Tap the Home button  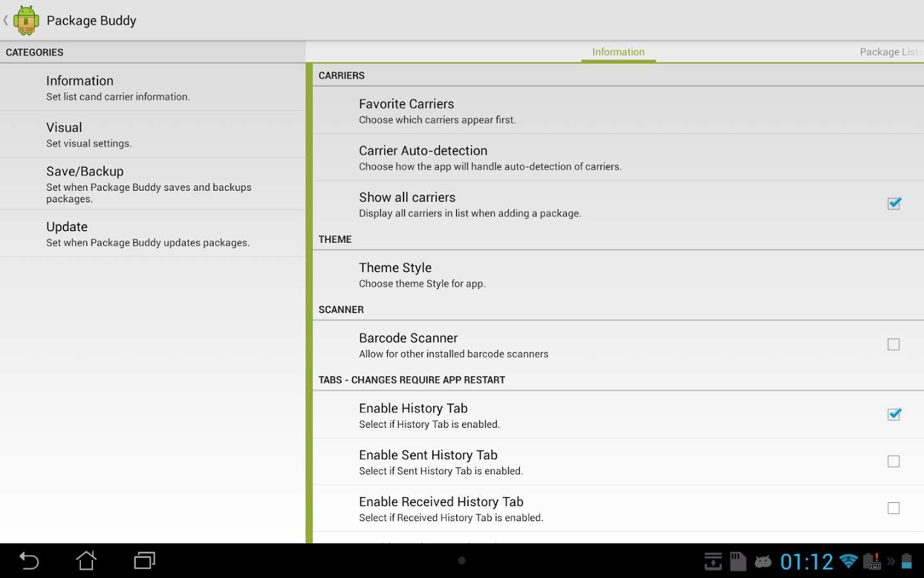click(86, 561)
